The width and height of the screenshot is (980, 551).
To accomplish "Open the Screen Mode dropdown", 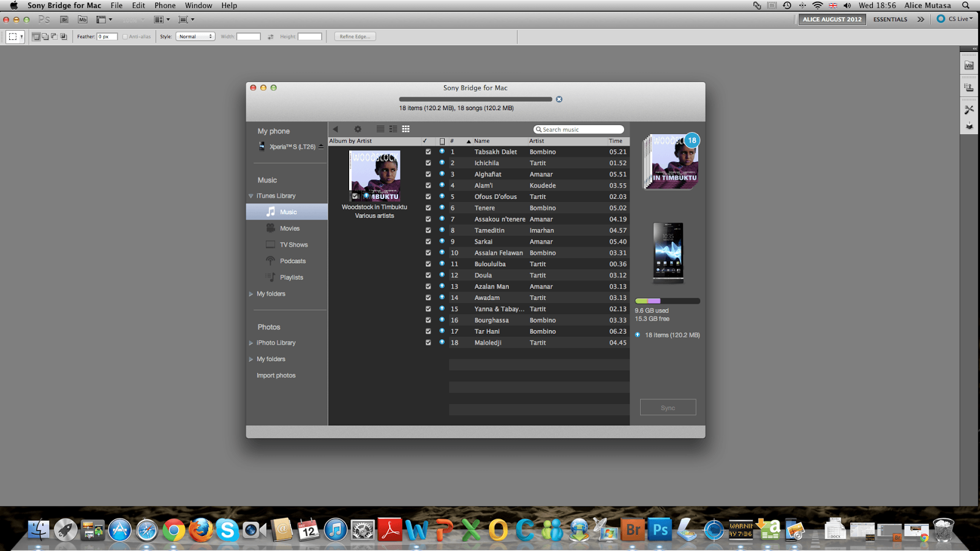I will [186, 20].
